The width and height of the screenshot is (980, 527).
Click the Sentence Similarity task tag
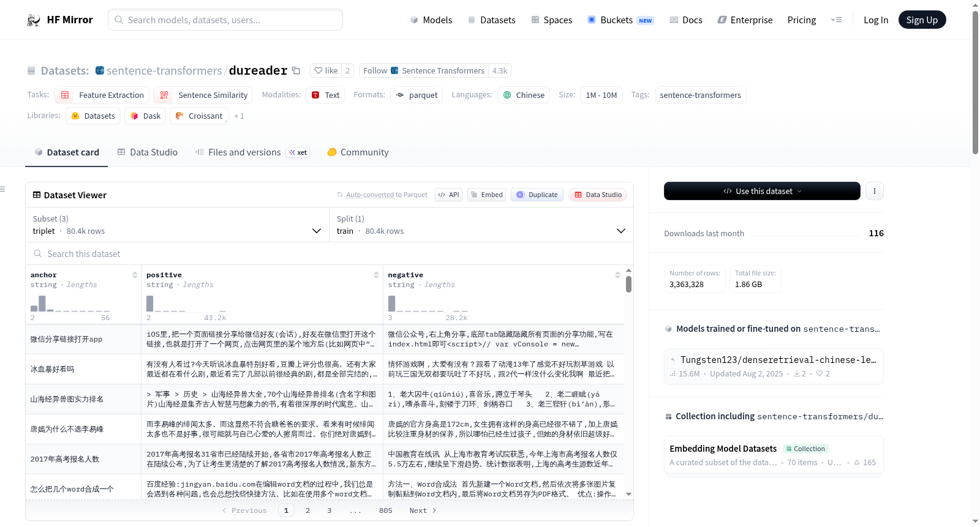203,95
